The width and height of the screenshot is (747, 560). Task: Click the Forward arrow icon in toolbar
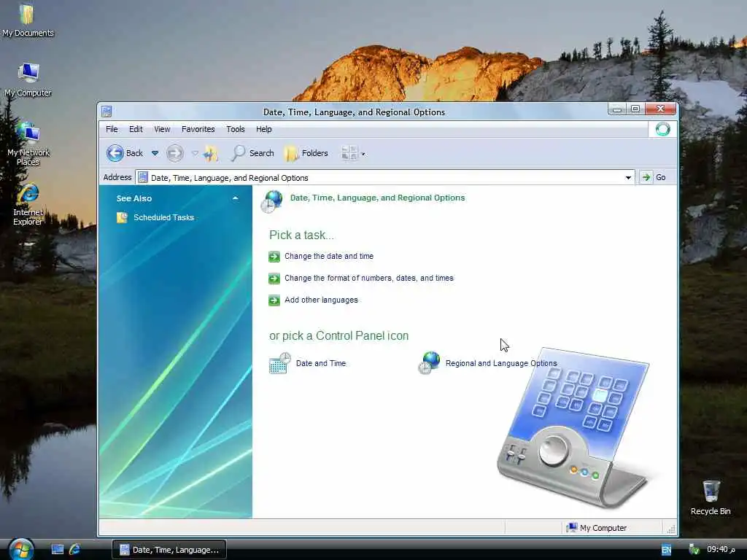click(175, 153)
